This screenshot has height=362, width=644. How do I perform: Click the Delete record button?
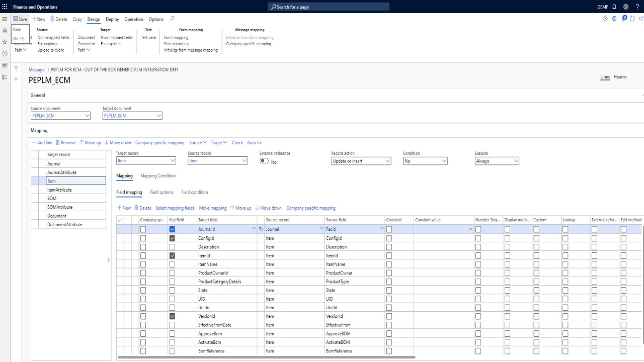58,19
